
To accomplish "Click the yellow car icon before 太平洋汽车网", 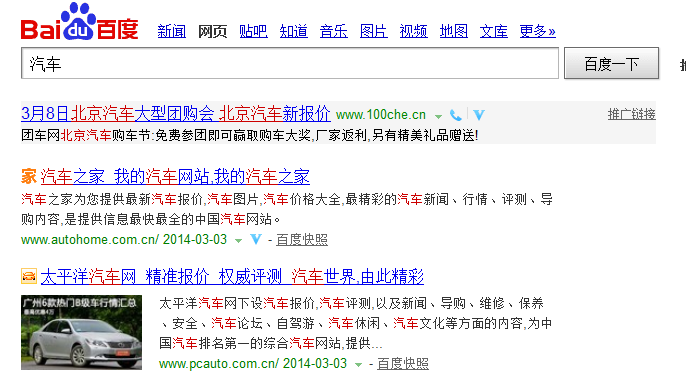I will pyautogui.click(x=29, y=276).
